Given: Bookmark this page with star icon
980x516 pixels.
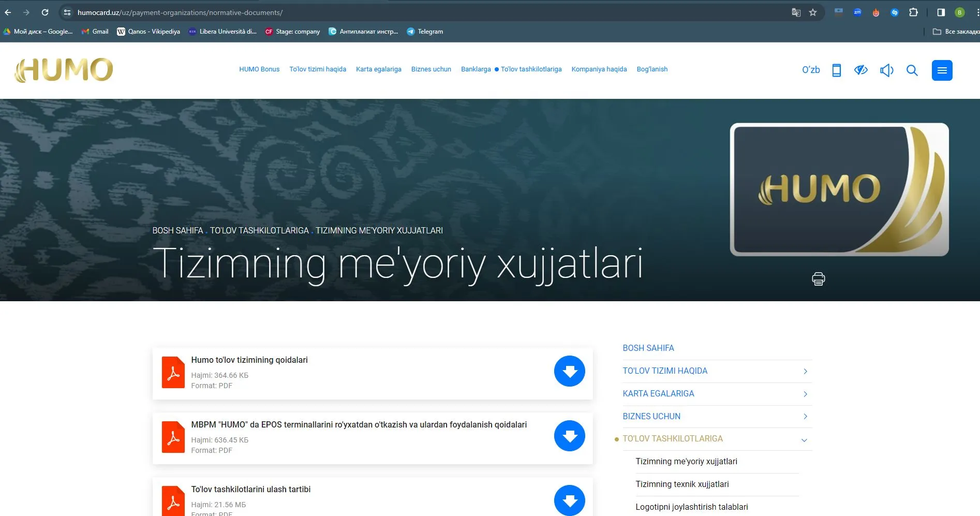Looking at the screenshot, I should click(x=813, y=12).
